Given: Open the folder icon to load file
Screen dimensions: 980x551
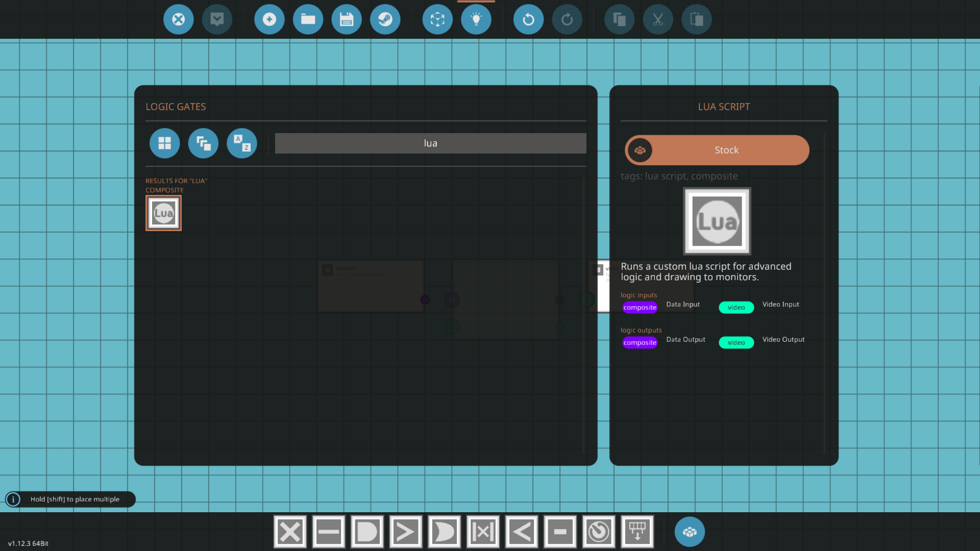Looking at the screenshot, I should pyautogui.click(x=308, y=19).
